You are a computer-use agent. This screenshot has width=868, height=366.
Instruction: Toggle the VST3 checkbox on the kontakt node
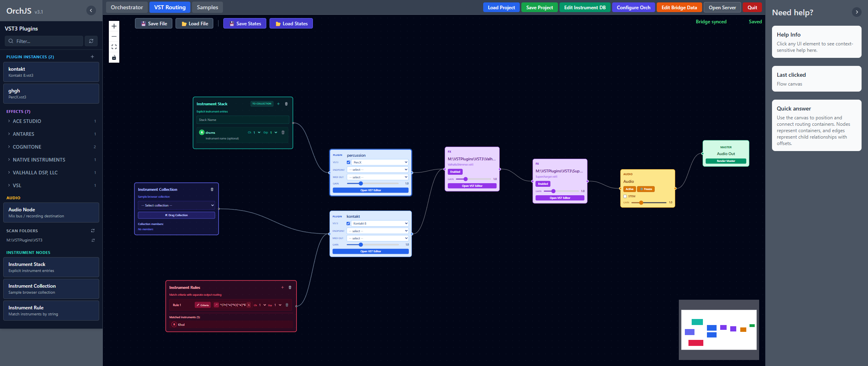[x=348, y=223]
